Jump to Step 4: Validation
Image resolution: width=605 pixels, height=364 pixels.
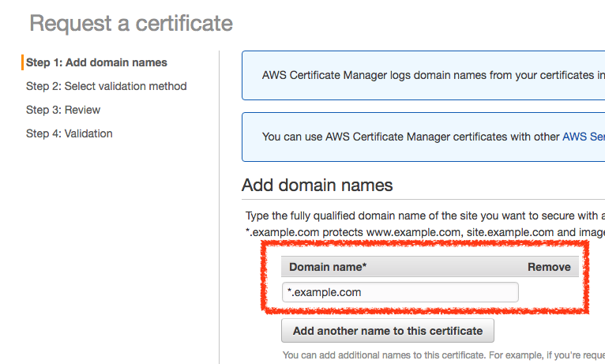[x=70, y=133]
